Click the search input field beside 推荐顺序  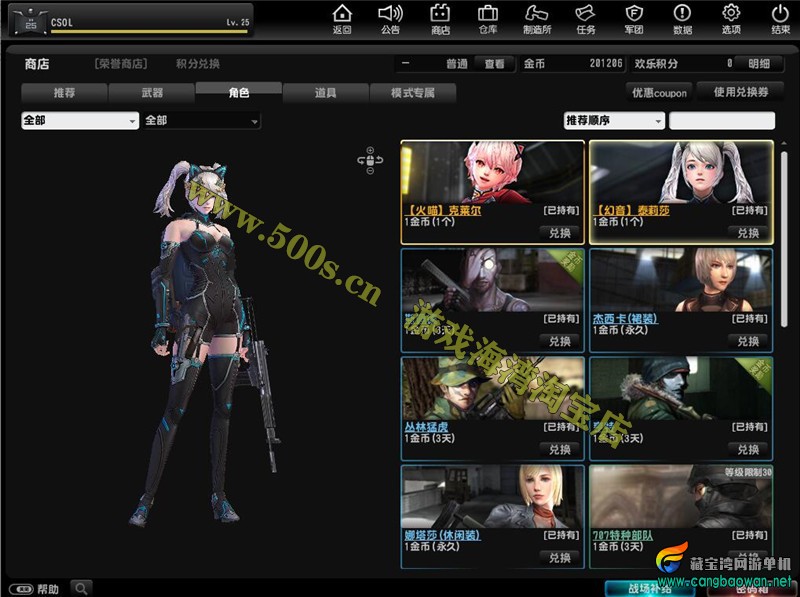point(721,121)
